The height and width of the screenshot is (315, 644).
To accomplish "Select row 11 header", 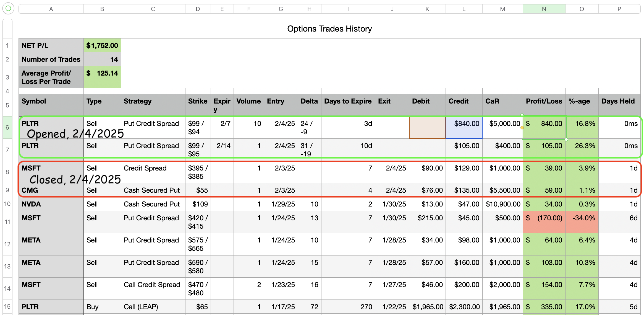I will click(7, 222).
